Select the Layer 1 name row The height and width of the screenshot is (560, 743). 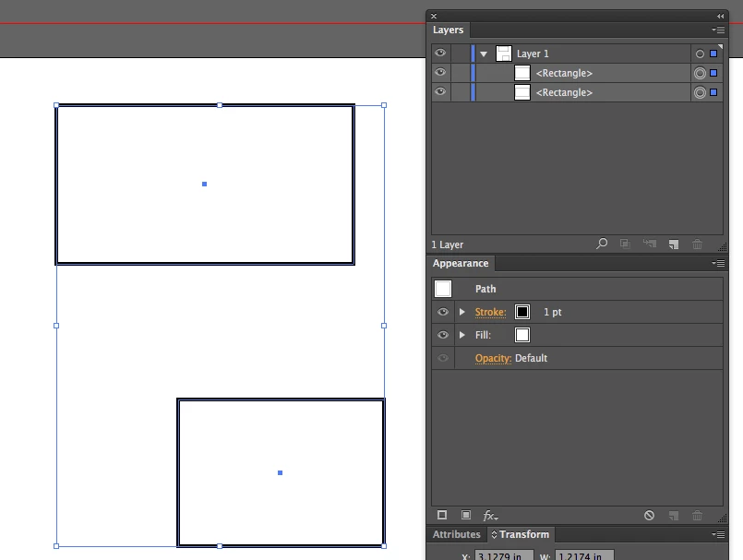533,54
